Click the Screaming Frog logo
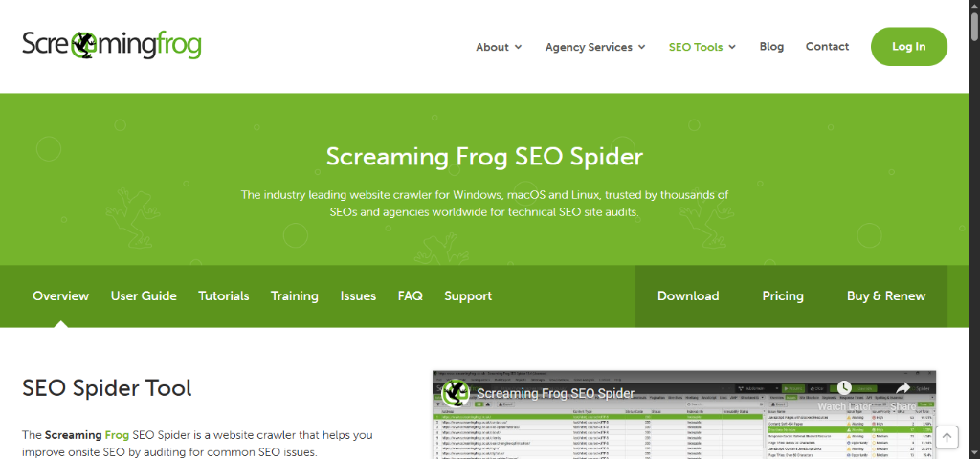This screenshot has width=980, height=459. click(x=112, y=45)
